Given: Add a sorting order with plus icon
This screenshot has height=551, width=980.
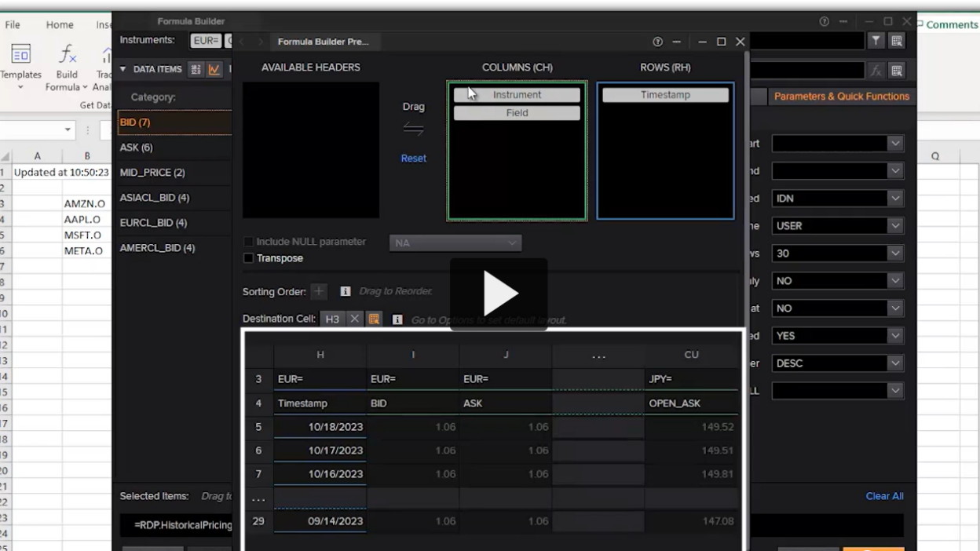Looking at the screenshot, I should 319,291.
